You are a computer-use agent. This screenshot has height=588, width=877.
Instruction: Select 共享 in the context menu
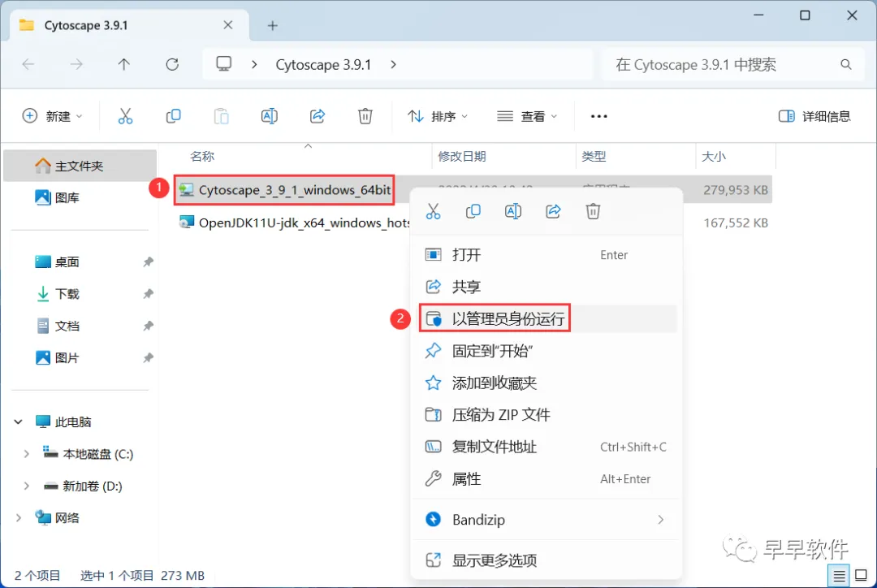click(547, 287)
